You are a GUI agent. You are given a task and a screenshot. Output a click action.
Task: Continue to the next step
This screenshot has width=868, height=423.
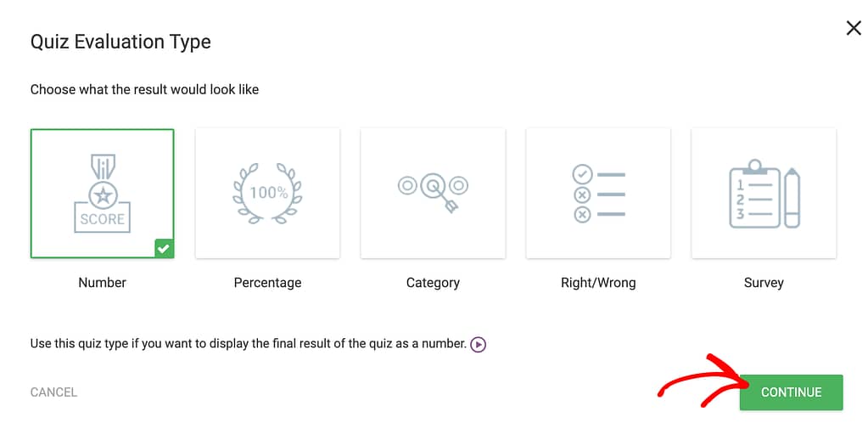791,392
